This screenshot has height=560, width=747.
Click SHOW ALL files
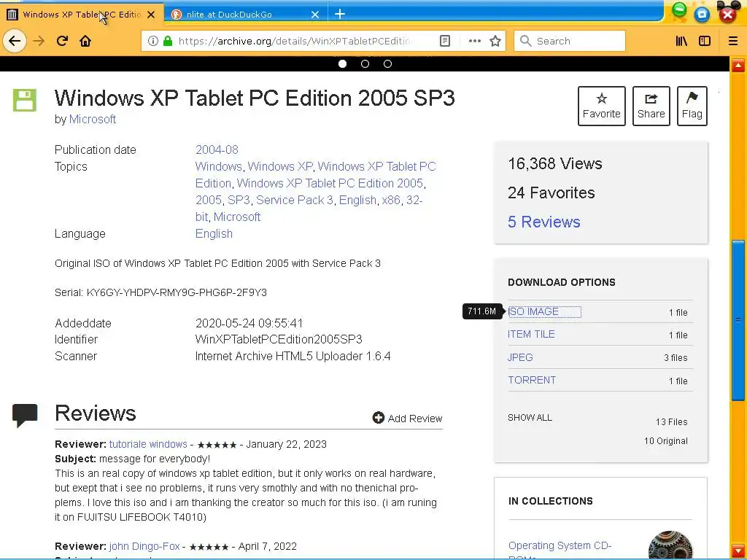pos(530,418)
